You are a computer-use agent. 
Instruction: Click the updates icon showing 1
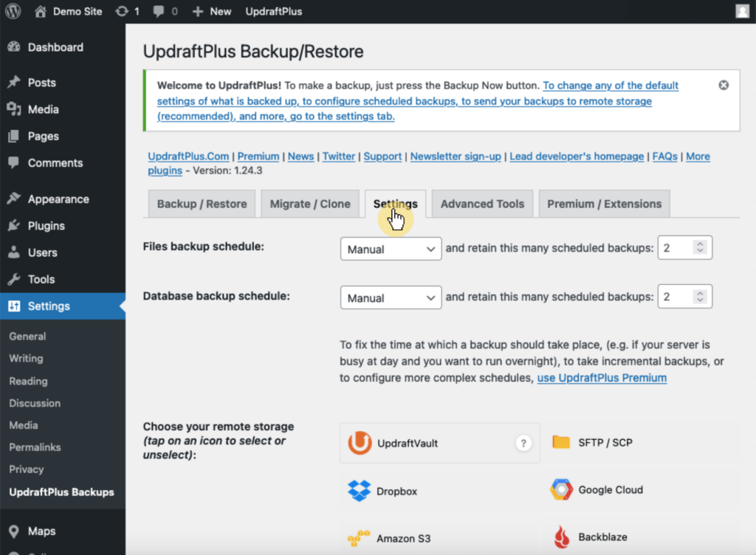[122, 11]
